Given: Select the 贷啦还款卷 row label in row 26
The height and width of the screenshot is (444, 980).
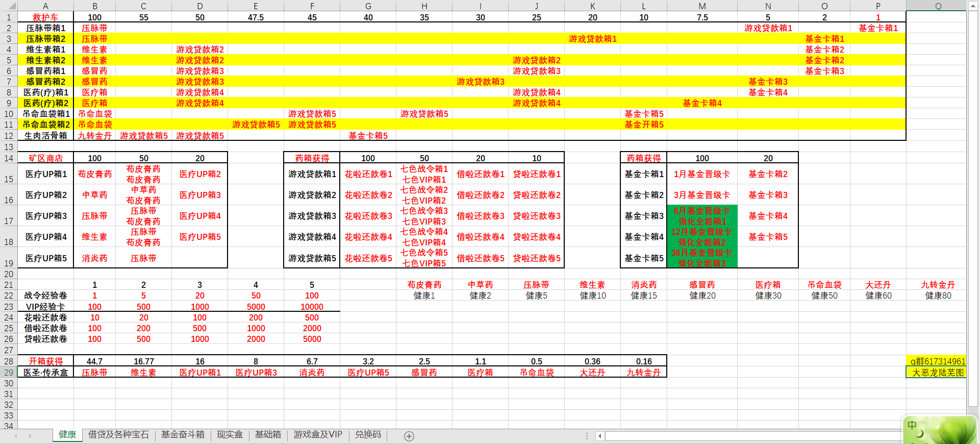Looking at the screenshot, I should click(45, 339).
